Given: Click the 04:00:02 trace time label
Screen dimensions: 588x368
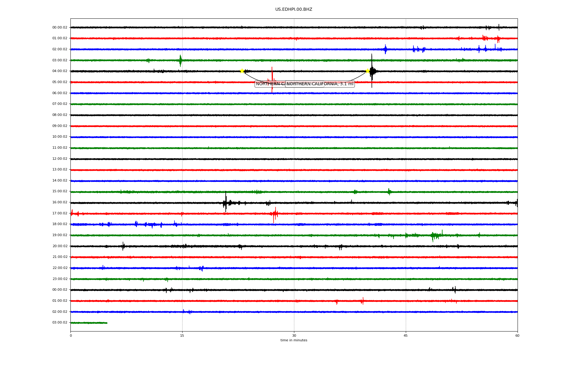Looking at the screenshot, I should point(60,71).
